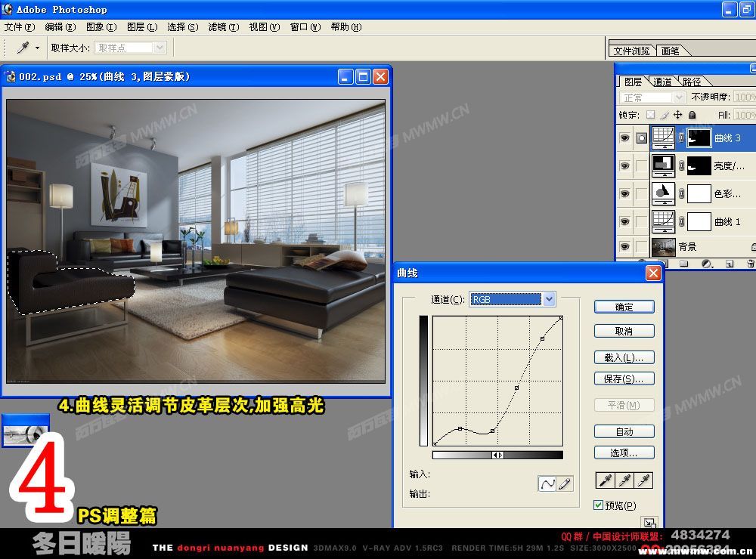Screen dimensions: 756x559
Task: Open the 图象 (I) menu
Action: (x=101, y=27)
